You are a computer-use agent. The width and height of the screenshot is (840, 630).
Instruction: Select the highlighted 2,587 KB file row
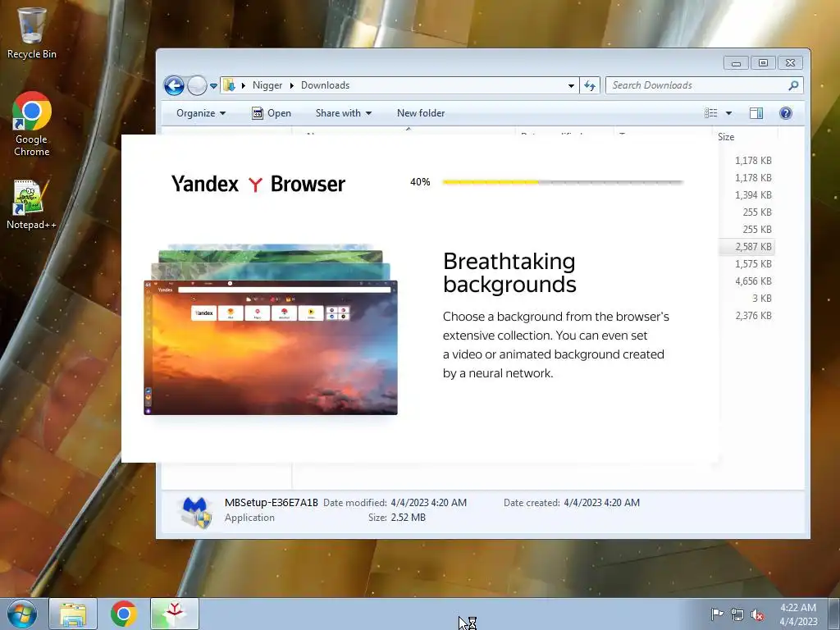(746, 246)
